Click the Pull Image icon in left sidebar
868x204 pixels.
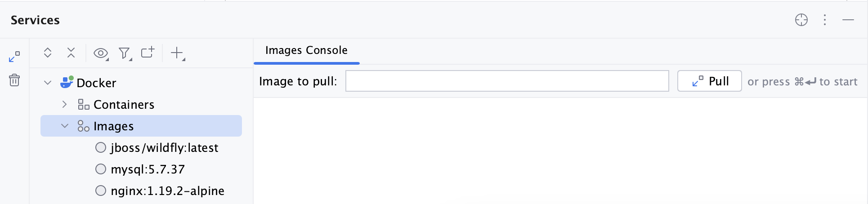coord(14,57)
